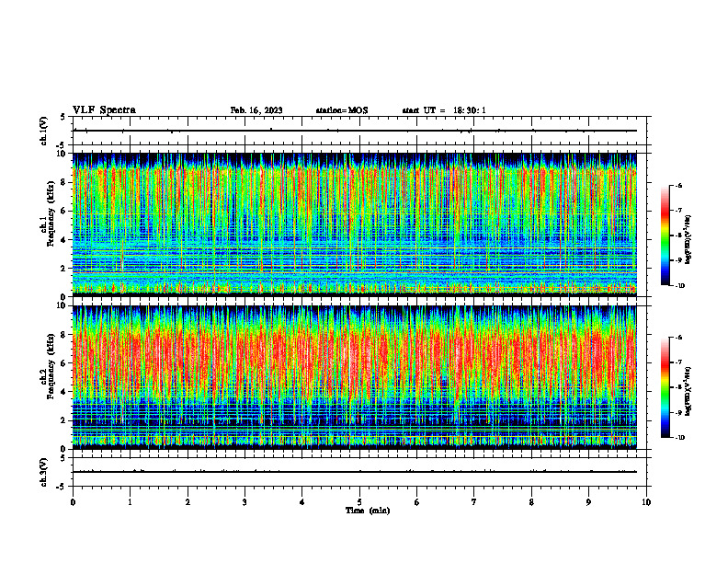
Task: Click the "4" kHz tick on ch.1 frequency axis
Action: [64, 240]
